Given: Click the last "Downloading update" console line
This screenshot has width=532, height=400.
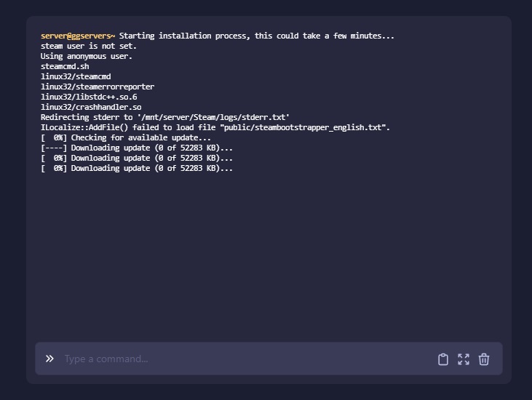Looking at the screenshot, I should point(137,168).
